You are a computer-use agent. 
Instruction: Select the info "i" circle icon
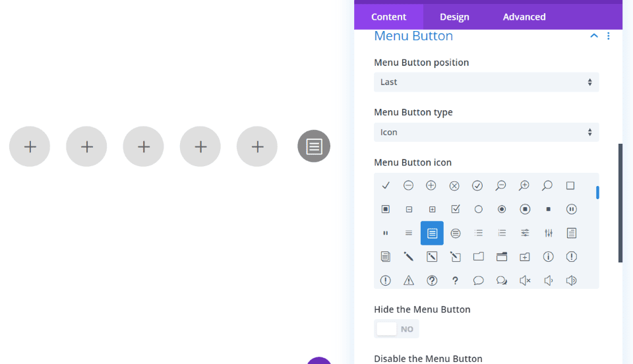click(x=548, y=257)
